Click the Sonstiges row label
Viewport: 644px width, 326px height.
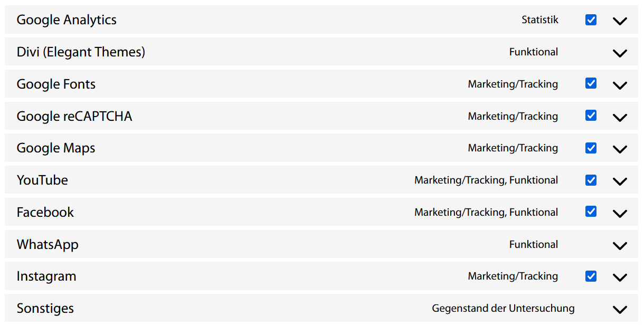click(45, 309)
